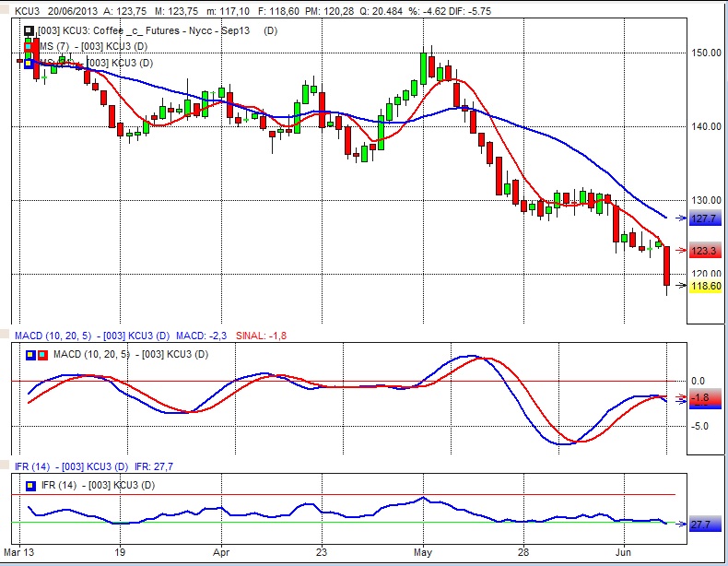Click the Coffee Futures Sep13 chart legend label
The height and width of the screenshot is (566, 728).
[147, 31]
